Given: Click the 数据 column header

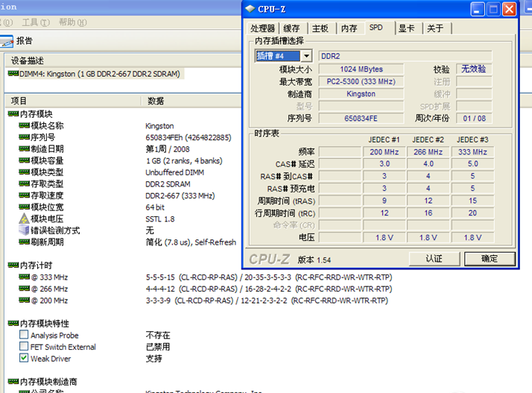Looking at the screenshot, I should click(x=156, y=101).
